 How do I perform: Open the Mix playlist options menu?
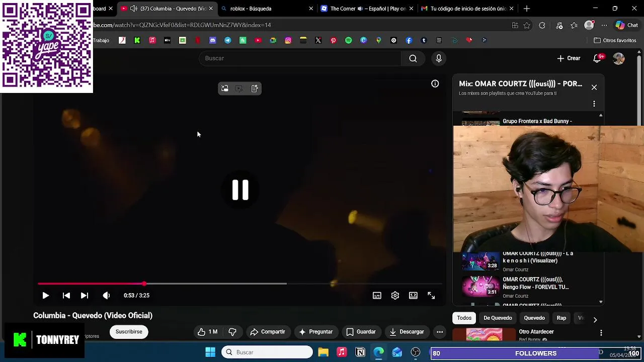coord(594,104)
